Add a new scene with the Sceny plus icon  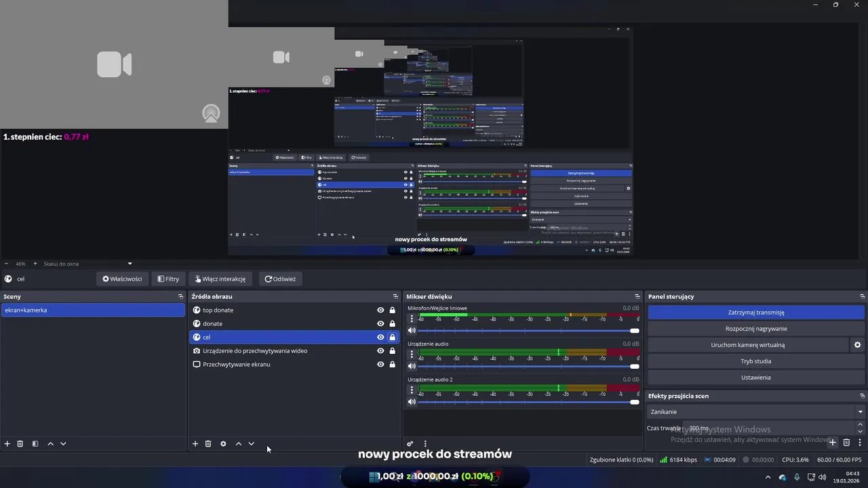pyautogui.click(x=7, y=444)
